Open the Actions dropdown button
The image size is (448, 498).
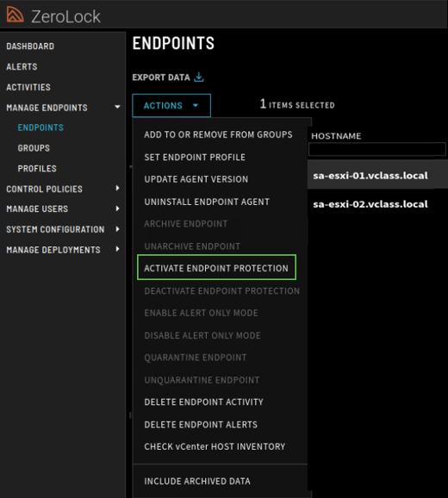[171, 105]
